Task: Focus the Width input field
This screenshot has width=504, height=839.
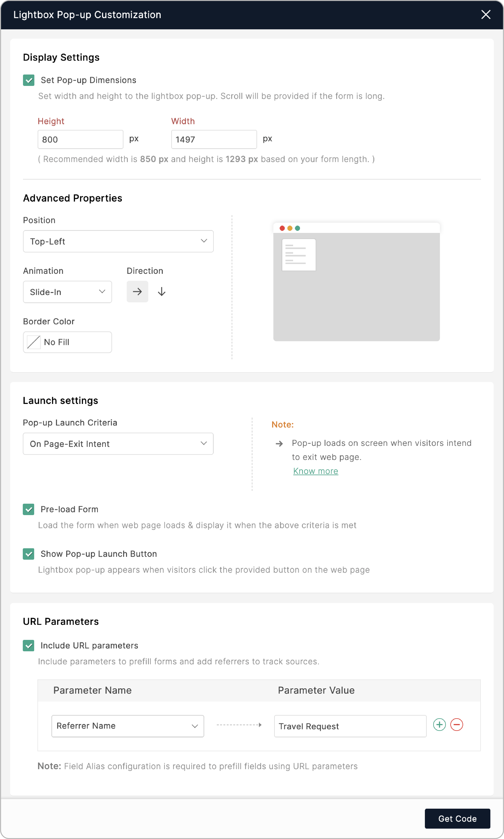Action: click(x=214, y=139)
